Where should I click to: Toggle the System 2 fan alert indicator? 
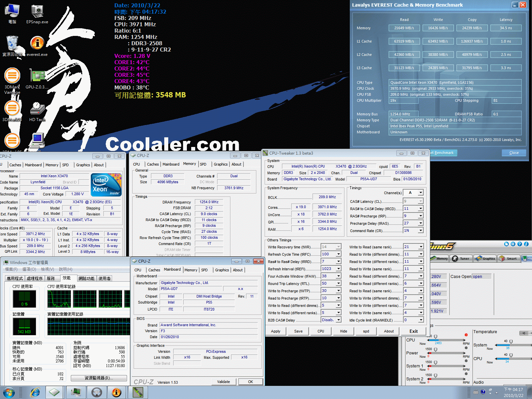click(x=466, y=374)
